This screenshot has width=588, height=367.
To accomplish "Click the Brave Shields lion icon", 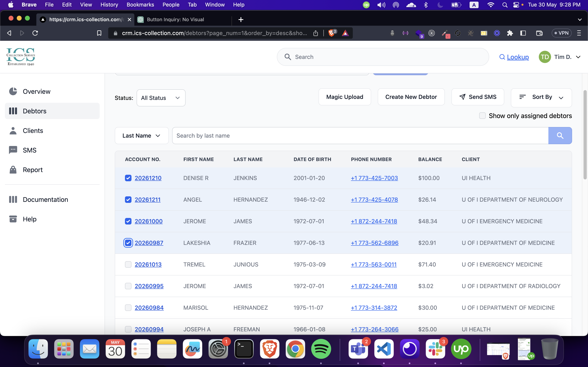I will click(331, 33).
